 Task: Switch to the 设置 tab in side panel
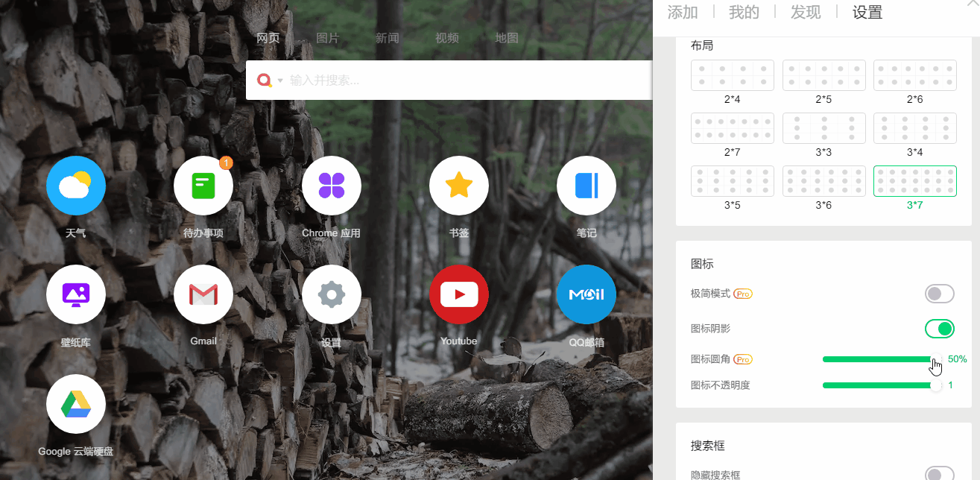867,12
